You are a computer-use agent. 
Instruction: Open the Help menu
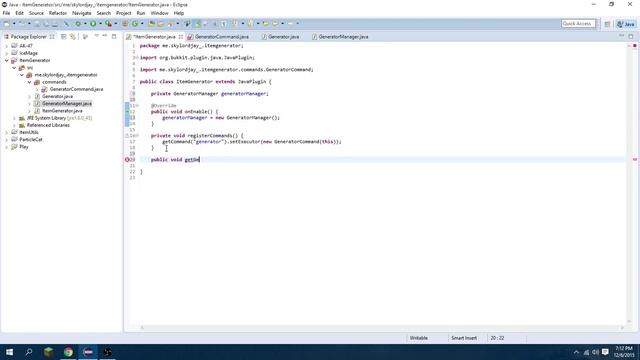click(x=179, y=13)
